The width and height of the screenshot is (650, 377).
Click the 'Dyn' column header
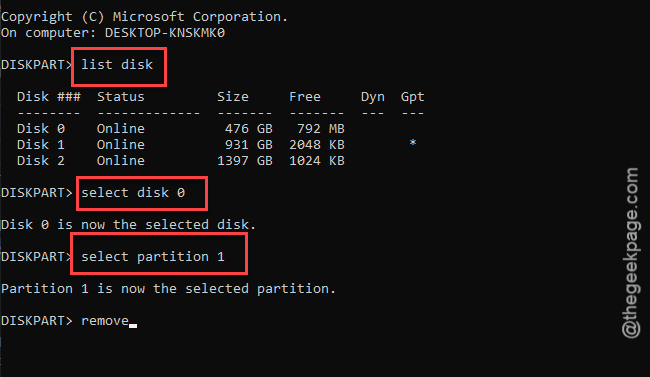(x=373, y=97)
